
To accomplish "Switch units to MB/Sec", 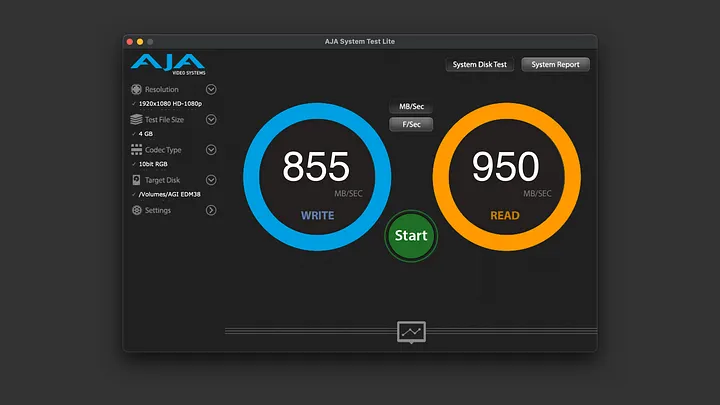I will point(411,107).
